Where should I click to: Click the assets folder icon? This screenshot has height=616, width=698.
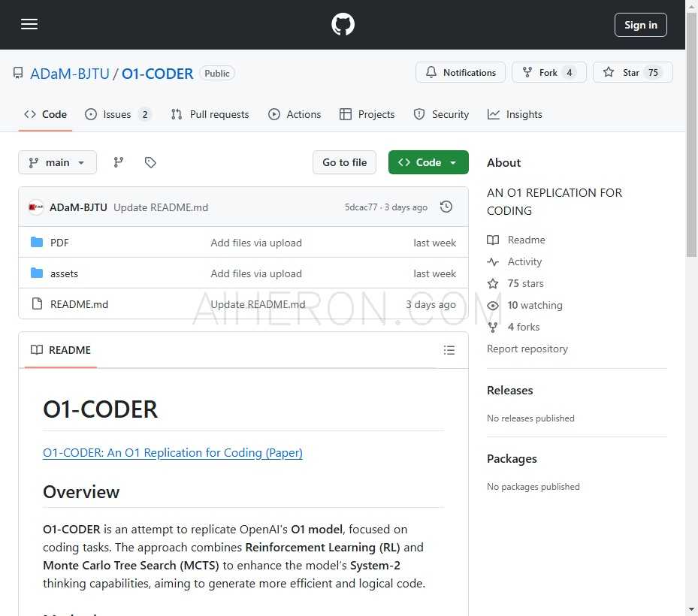[x=37, y=273]
